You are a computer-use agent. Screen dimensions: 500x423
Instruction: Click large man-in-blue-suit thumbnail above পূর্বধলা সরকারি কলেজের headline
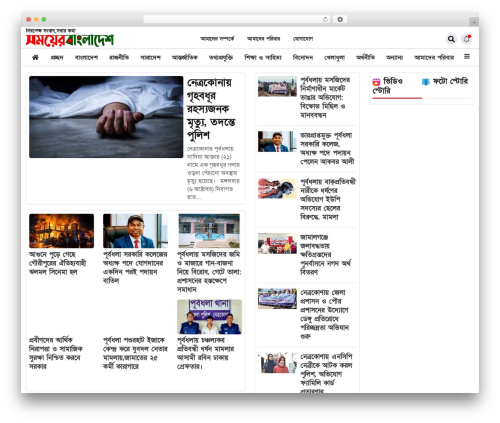(135, 231)
